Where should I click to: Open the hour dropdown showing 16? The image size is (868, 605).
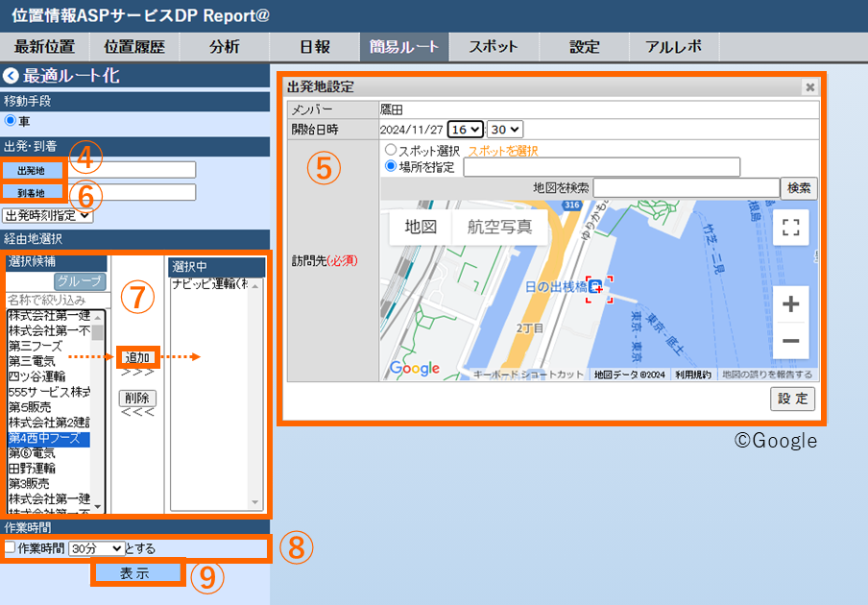[466, 130]
